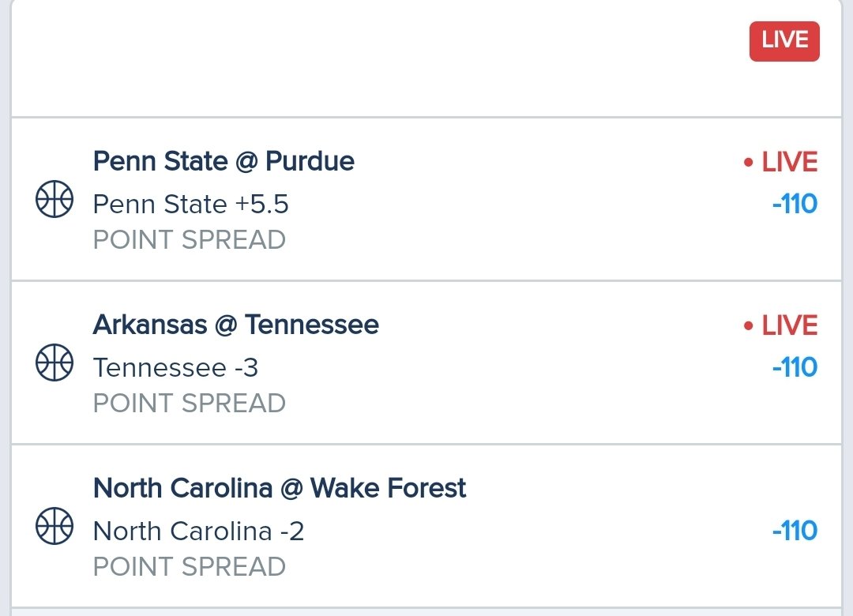Open North Carolina @ Wake Forest matchup
This screenshot has width=853, height=616.
[280, 488]
